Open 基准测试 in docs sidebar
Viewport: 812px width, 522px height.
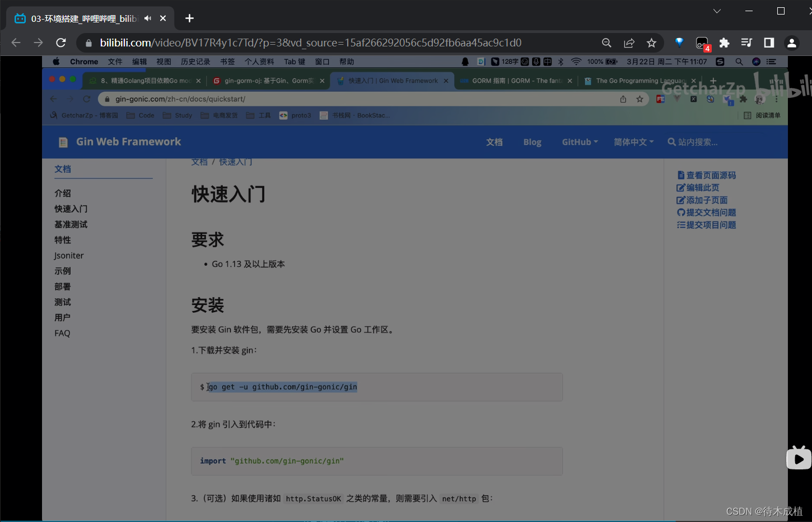(71, 224)
